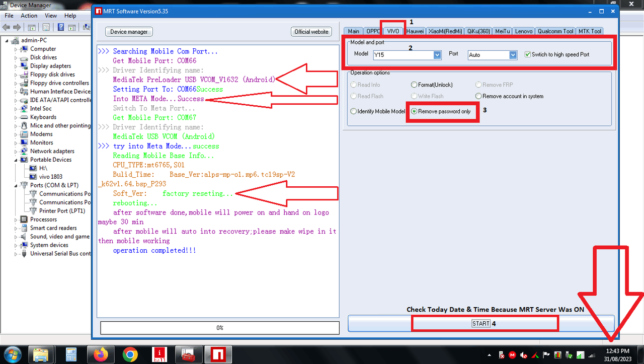Click the vivo 1803 device icon

tap(34, 177)
